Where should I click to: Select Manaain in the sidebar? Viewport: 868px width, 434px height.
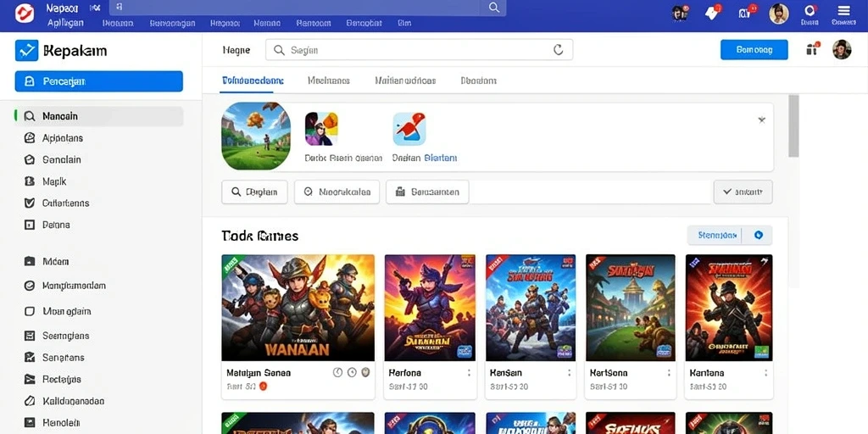[99, 116]
